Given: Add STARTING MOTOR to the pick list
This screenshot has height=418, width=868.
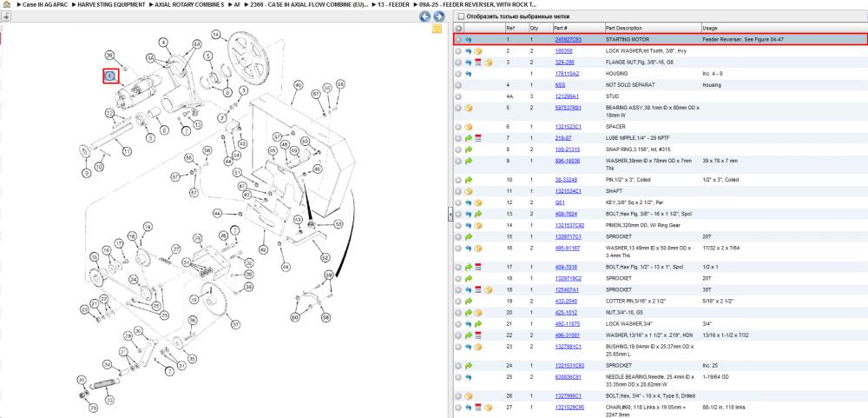Looking at the screenshot, I should click(x=458, y=40).
